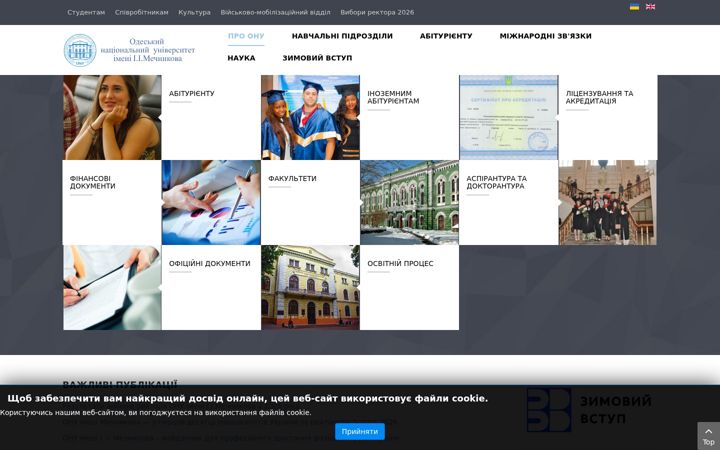Click the charts and pen photo tile
Image resolution: width=720 pixels, height=450 pixels.
click(x=211, y=202)
